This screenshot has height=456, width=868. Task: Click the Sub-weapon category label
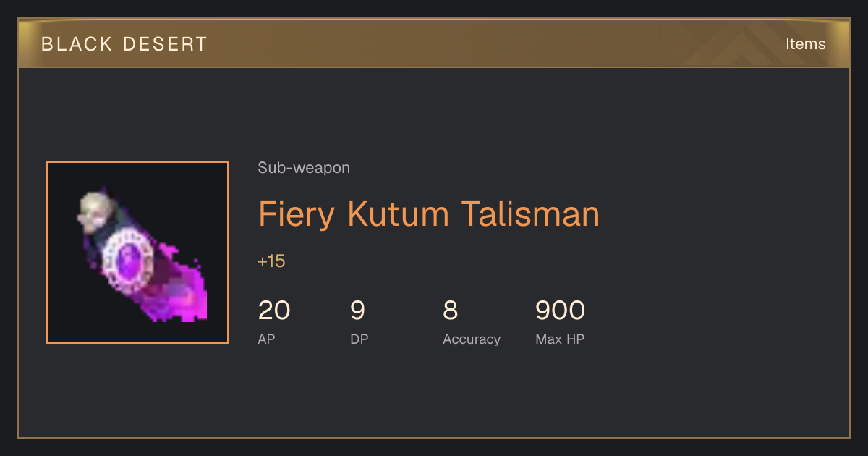pyautogui.click(x=304, y=168)
